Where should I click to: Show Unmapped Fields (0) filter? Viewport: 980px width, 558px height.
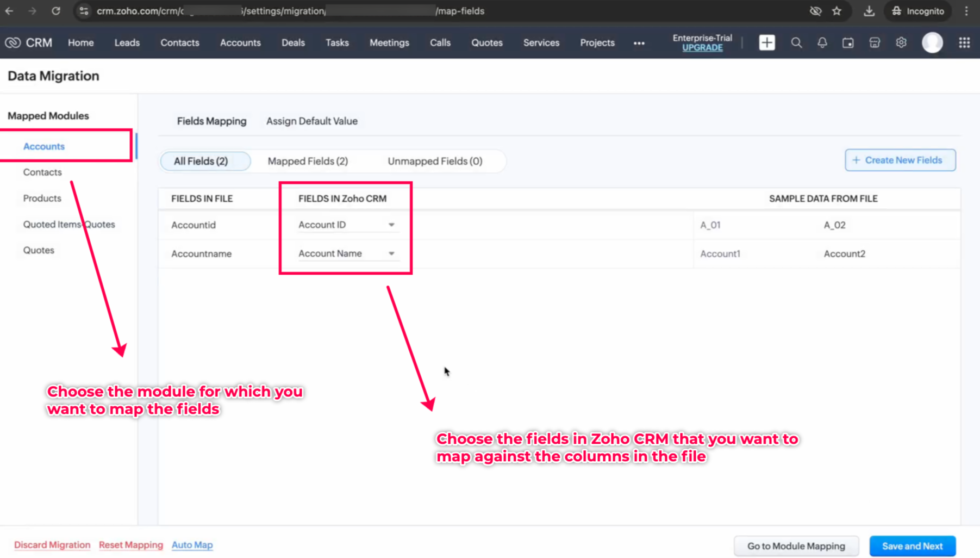435,161
